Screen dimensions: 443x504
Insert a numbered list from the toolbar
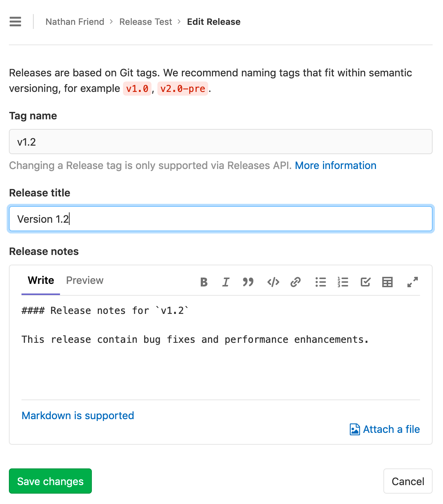[x=343, y=282]
